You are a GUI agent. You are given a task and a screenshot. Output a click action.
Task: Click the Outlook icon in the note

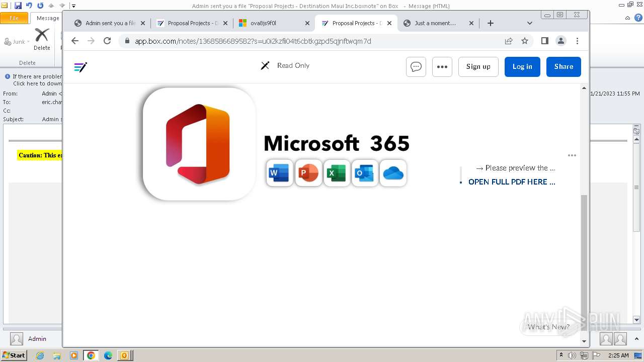click(365, 173)
